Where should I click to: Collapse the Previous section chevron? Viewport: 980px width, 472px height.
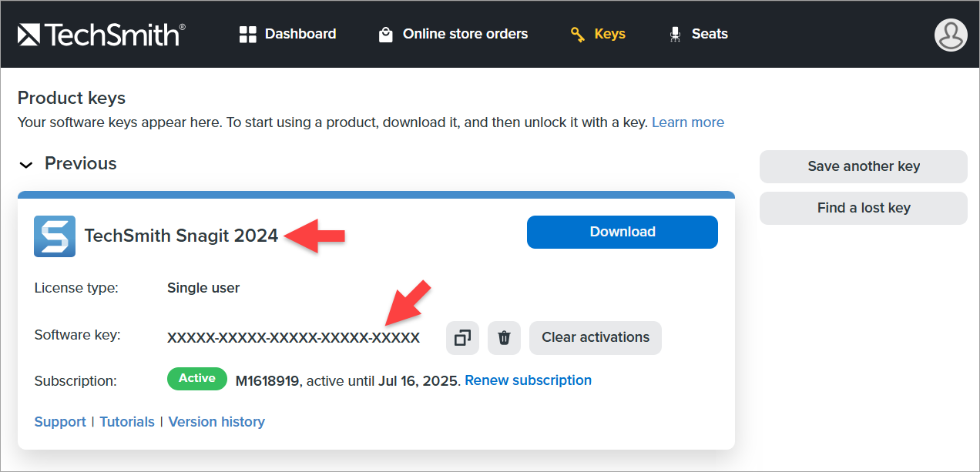[x=26, y=165]
